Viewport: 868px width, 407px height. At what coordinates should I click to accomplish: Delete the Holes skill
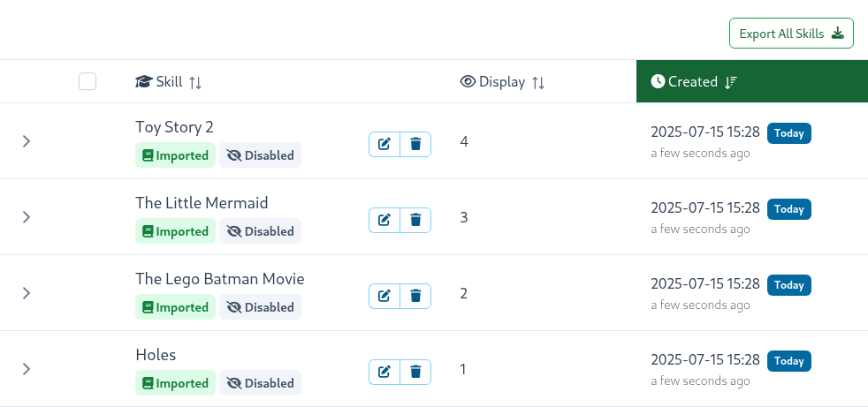415,372
